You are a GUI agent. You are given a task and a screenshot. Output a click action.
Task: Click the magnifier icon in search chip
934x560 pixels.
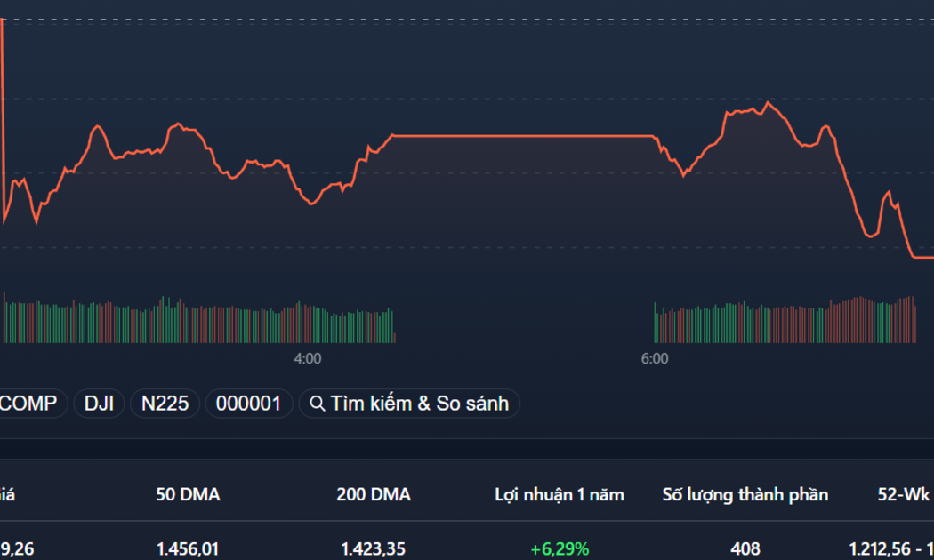pos(318,404)
